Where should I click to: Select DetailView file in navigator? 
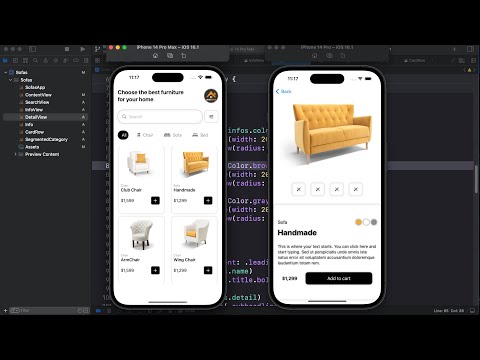coord(36,117)
